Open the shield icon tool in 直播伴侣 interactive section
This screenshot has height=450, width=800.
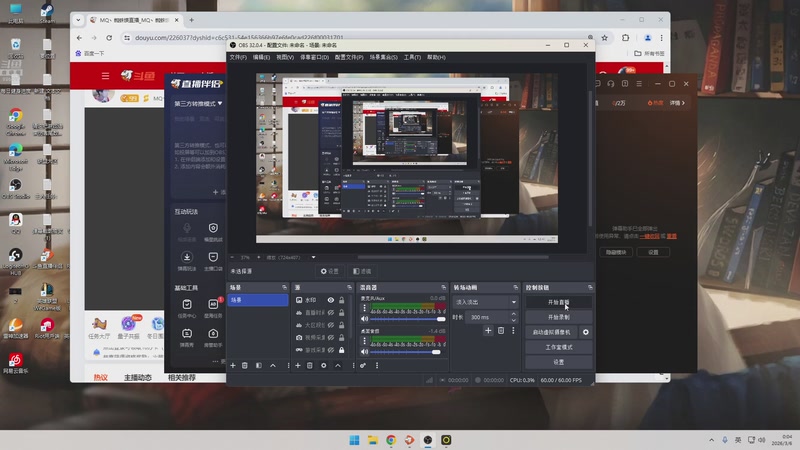(213, 228)
